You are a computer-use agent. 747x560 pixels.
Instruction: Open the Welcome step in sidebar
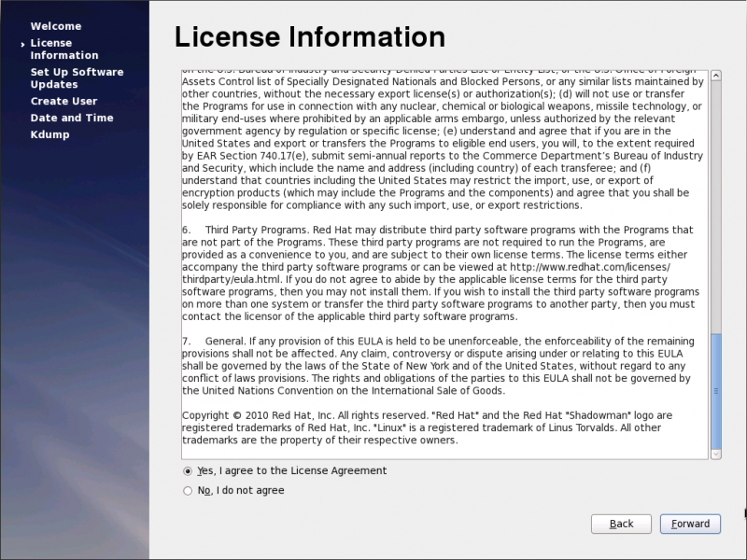click(56, 26)
